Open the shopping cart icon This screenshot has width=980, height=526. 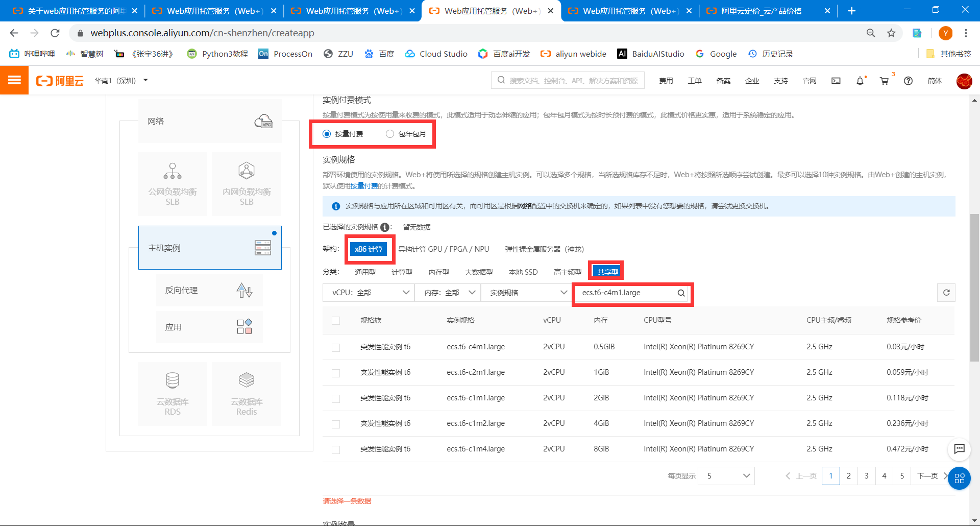pyautogui.click(x=885, y=81)
